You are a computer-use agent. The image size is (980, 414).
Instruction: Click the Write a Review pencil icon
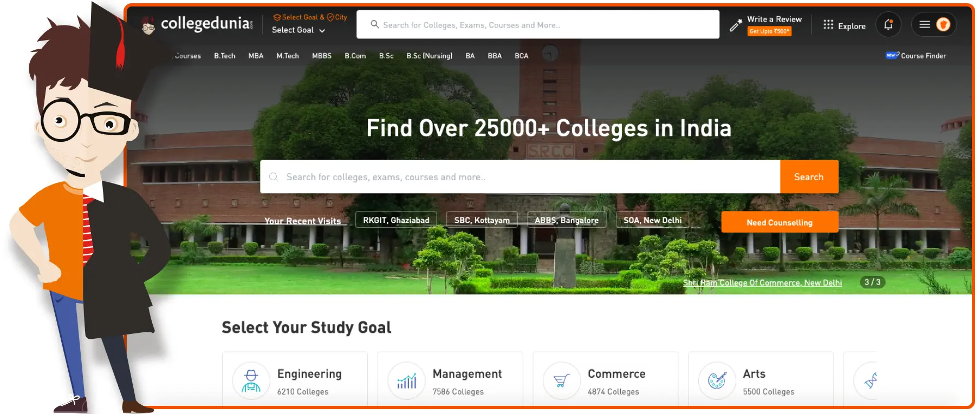click(x=735, y=25)
